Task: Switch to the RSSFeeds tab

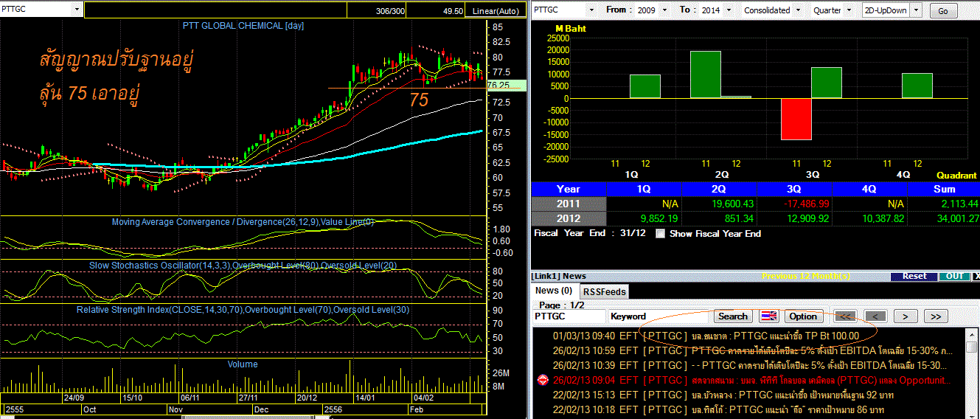Action: click(605, 291)
